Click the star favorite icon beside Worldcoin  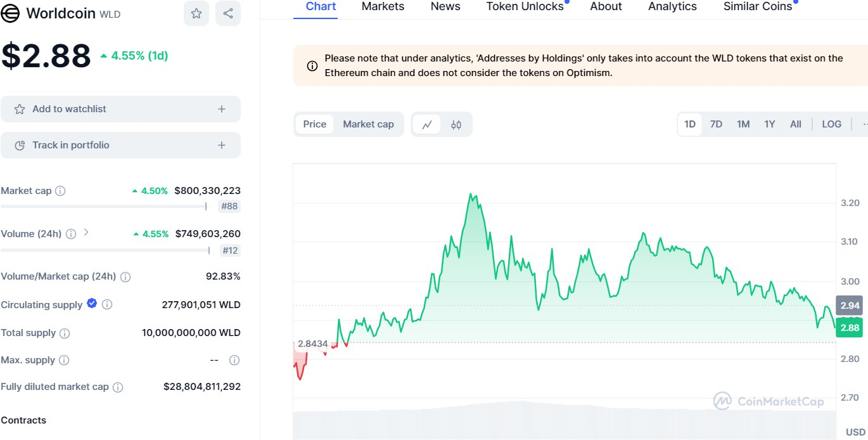coord(196,13)
